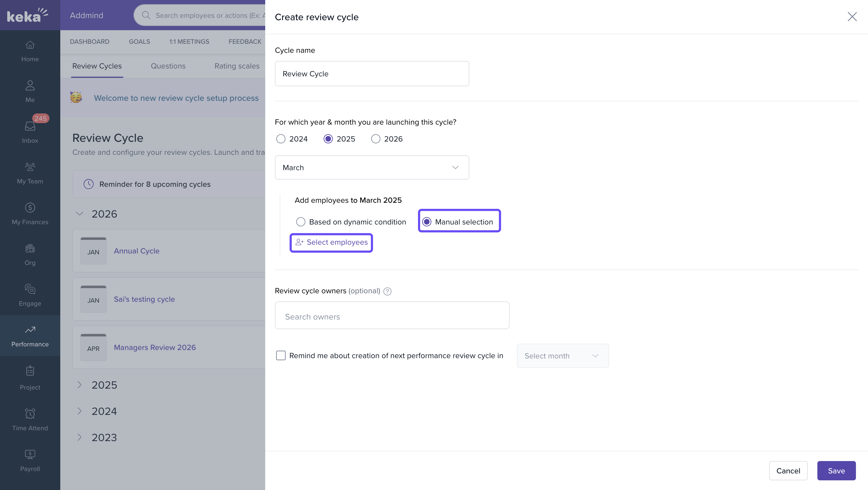
Task: Open the March month dropdown
Action: [372, 167]
